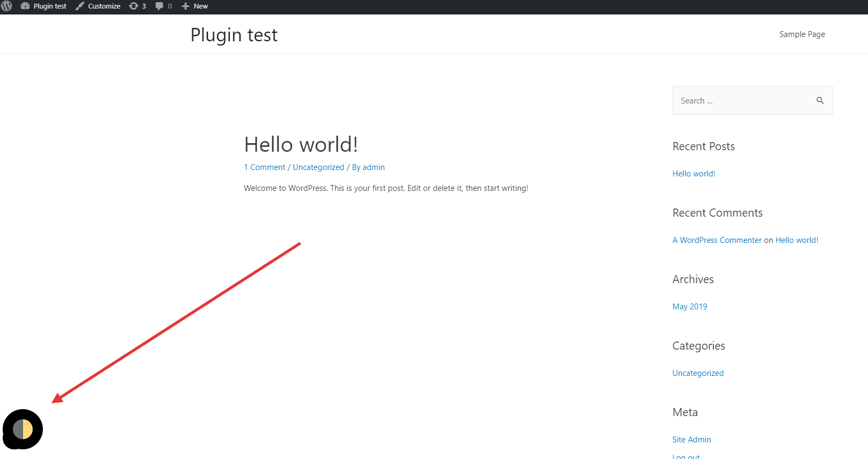Open the Site Admin link
Screen dimensions: 868x459
click(692, 440)
